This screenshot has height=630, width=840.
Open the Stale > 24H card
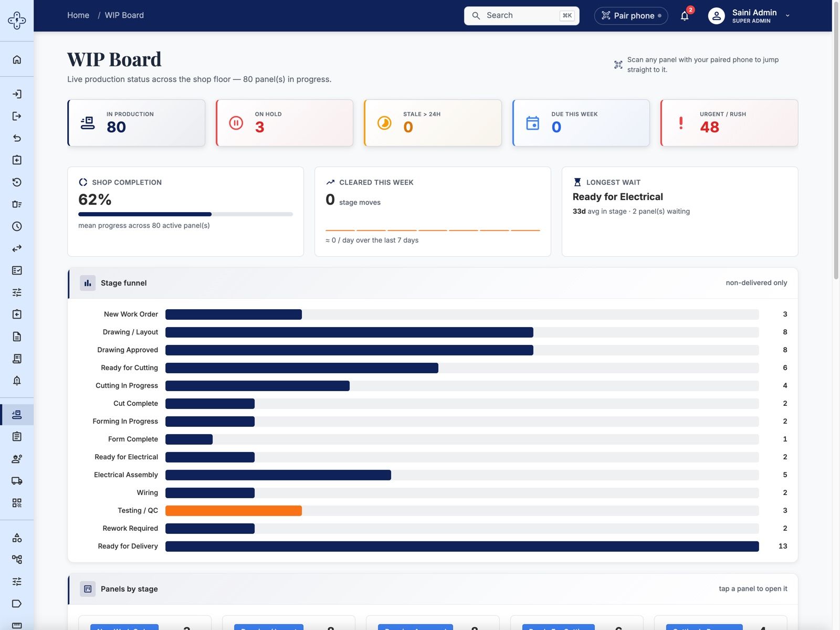[x=433, y=123]
